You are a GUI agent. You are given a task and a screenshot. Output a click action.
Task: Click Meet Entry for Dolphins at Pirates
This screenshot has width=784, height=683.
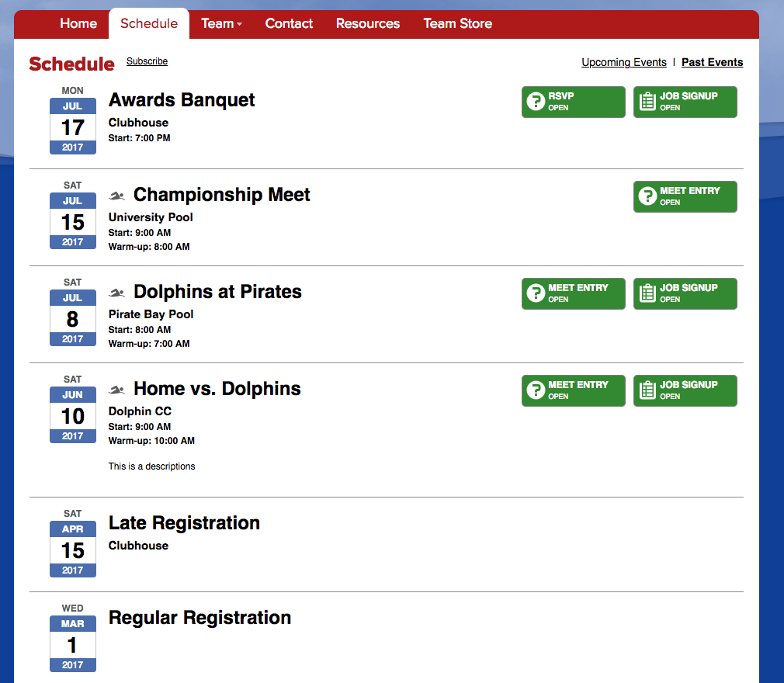(573, 293)
